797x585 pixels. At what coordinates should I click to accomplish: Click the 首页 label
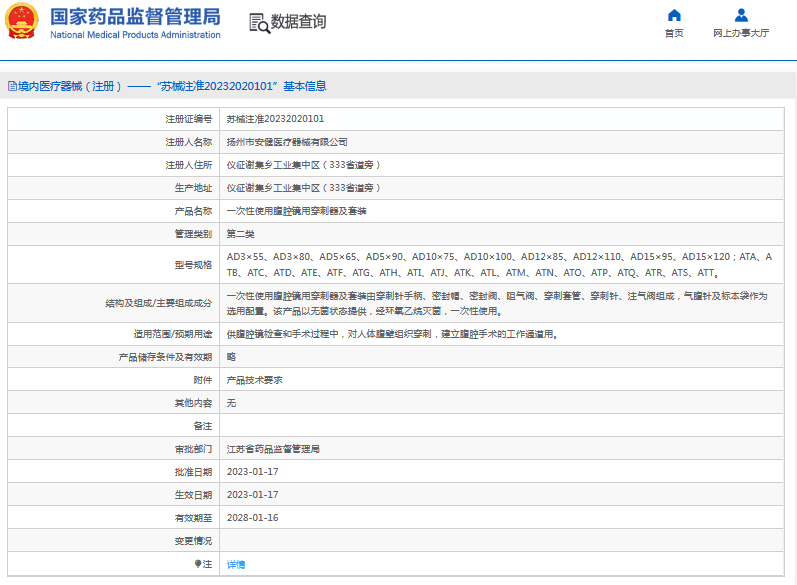point(674,33)
